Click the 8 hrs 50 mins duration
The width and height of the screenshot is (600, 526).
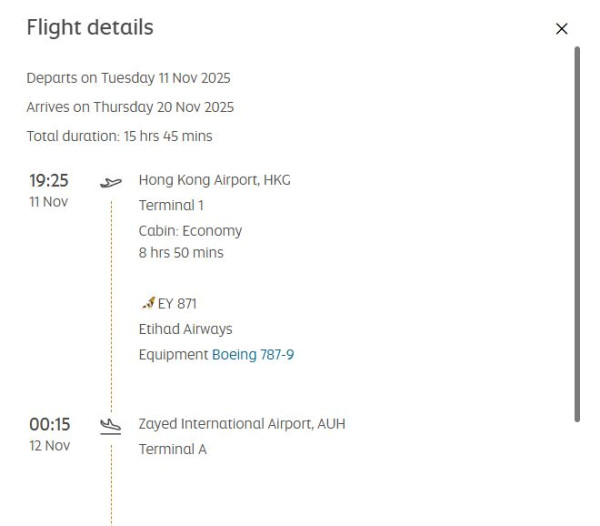(181, 253)
